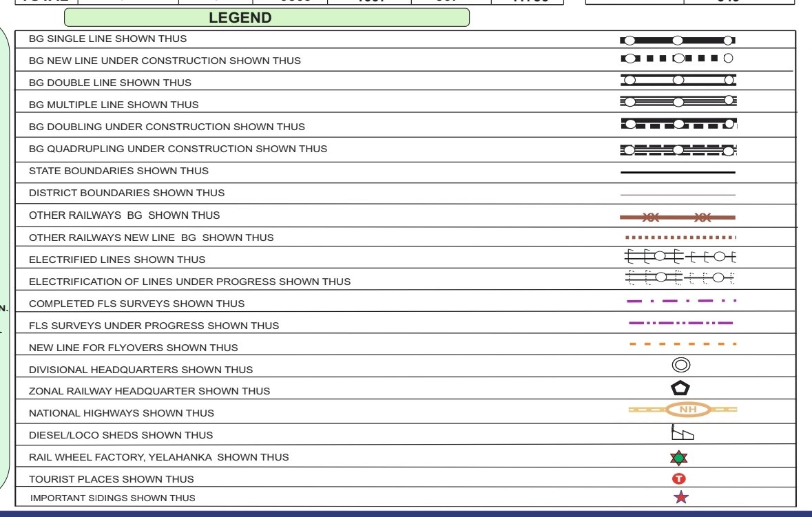
Task: Select 'BG DOUBLE LINE SHOWN THUS' text
Action: 110,83
